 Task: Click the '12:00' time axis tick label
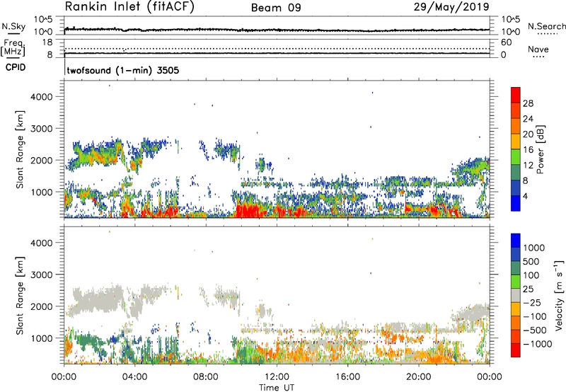[277, 377]
